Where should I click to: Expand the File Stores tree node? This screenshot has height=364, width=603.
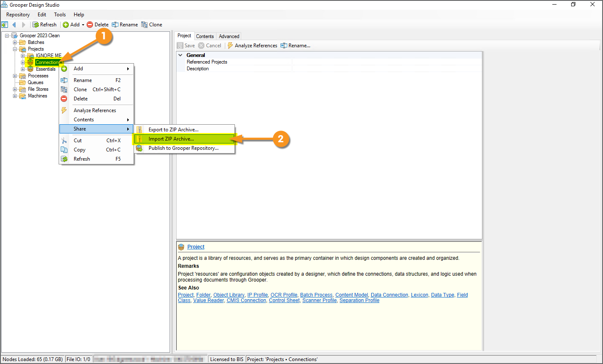click(x=15, y=89)
